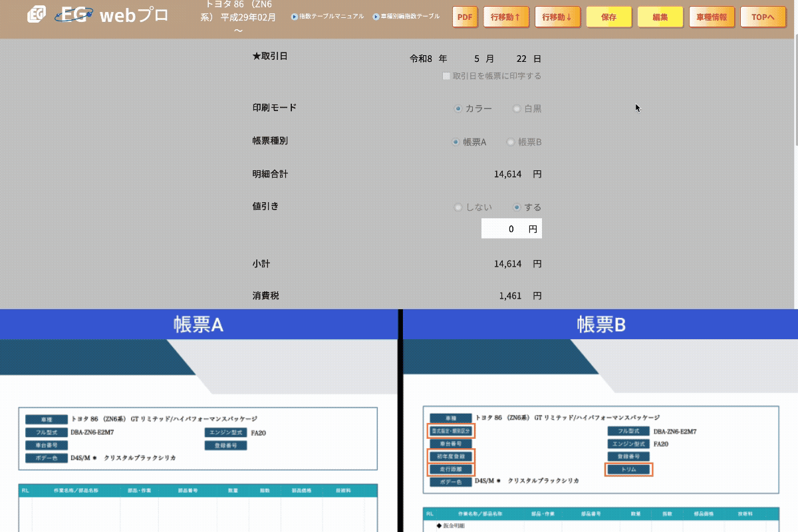Click 部品番号 header in 帳票A table
This screenshot has width=798, height=532.
tap(188, 491)
